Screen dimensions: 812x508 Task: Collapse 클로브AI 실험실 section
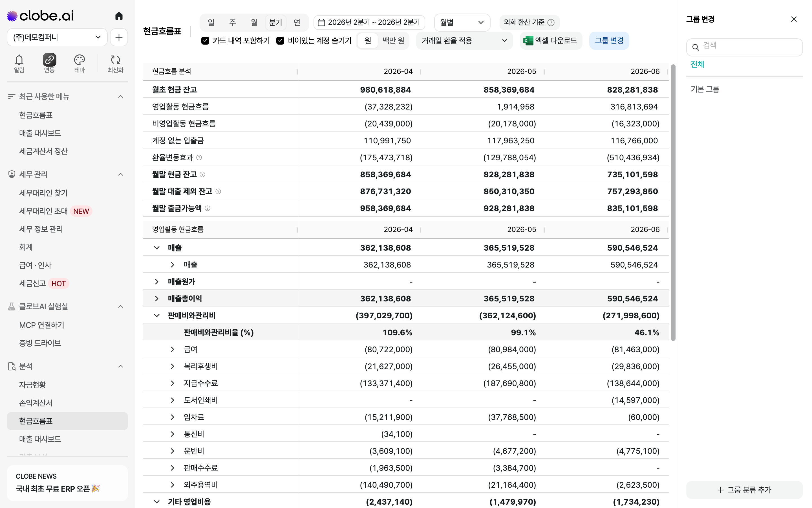pos(121,306)
